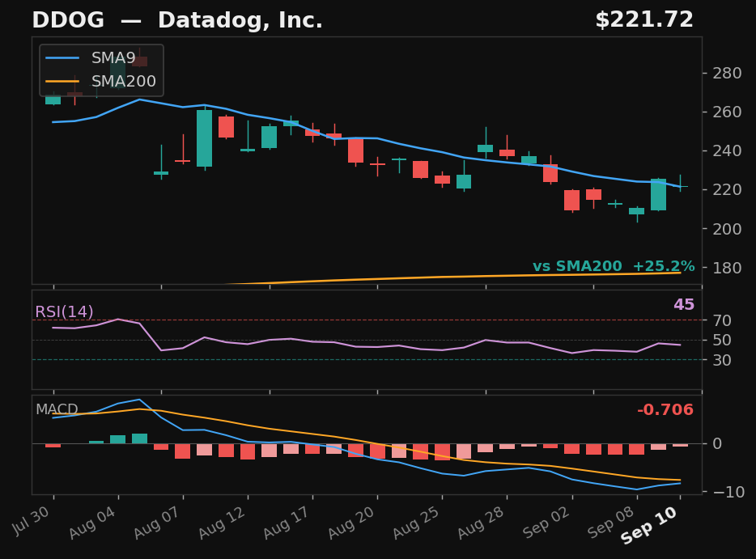Viewport: 756px width, 559px height.
Task: Click the $221.72 current price label
Action: pyautogui.click(x=644, y=20)
